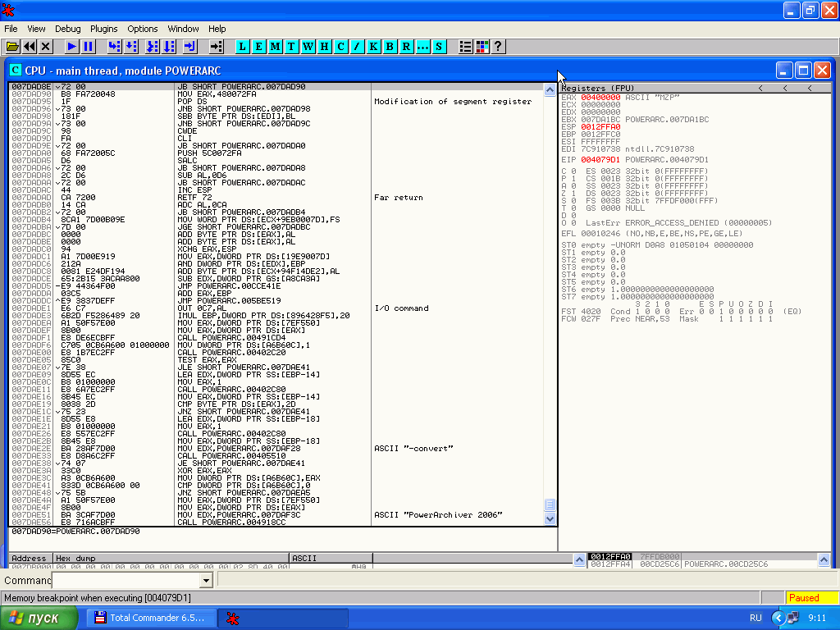Click the Hex dump column header

click(171, 558)
